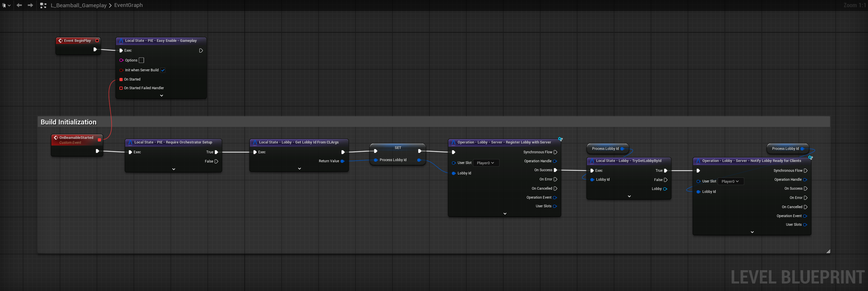The width and height of the screenshot is (868, 291).
Task: Open User Slot dropdown on Notify Lobby Ready node
Action: pos(730,181)
